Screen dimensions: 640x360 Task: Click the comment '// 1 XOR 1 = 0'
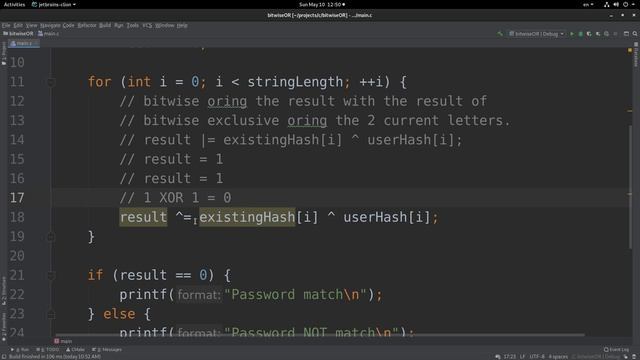tap(176, 198)
